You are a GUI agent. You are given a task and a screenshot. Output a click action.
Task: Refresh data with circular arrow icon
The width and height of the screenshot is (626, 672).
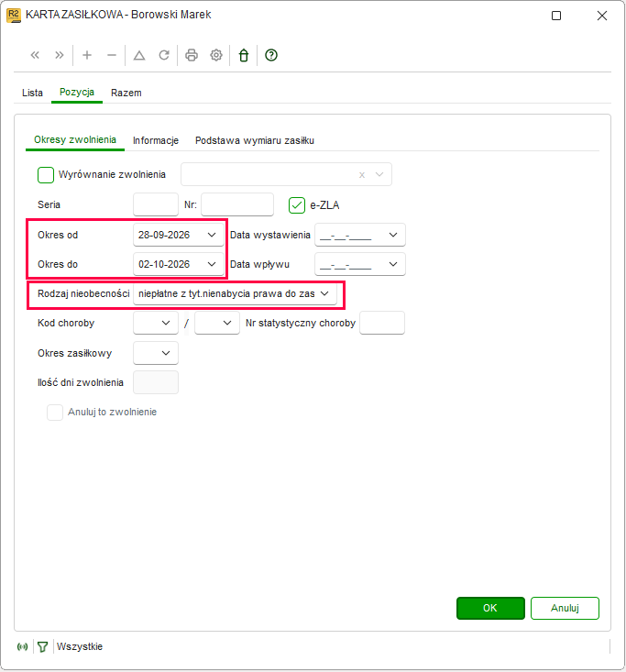pos(164,55)
